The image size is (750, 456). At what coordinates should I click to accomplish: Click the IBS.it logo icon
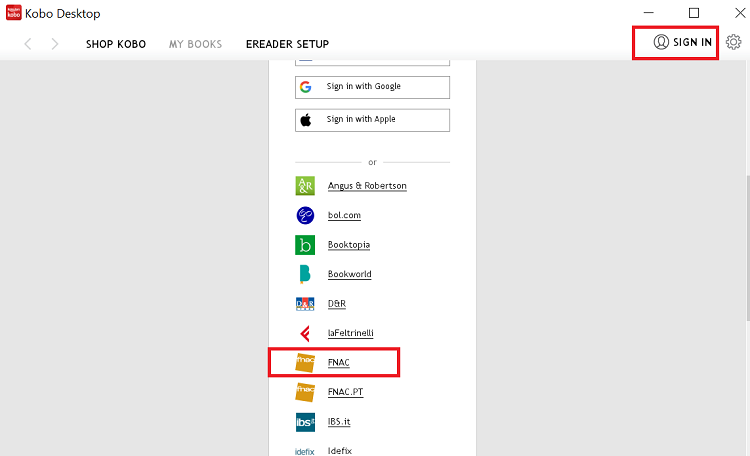pyautogui.click(x=305, y=422)
